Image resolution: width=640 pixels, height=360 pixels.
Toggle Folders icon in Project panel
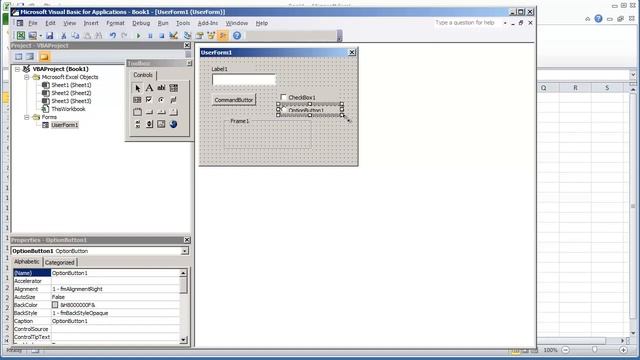coord(44,56)
